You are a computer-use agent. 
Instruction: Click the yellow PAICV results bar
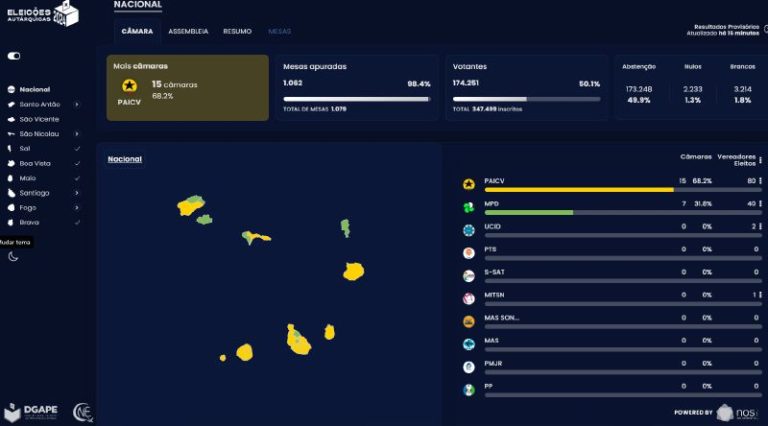click(578, 189)
